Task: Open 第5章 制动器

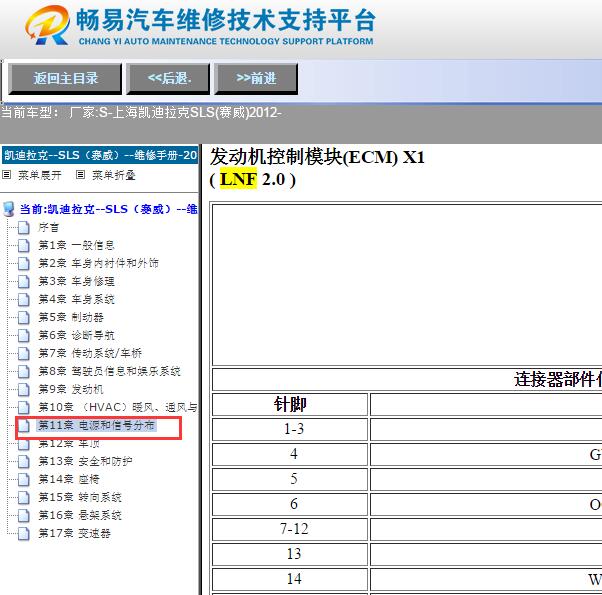Action: (71, 317)
